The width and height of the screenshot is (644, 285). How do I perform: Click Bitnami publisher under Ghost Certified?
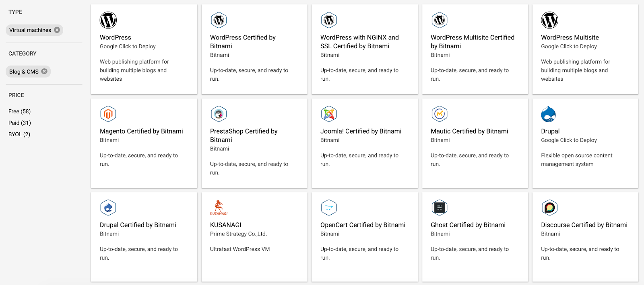tap(440, 234)
